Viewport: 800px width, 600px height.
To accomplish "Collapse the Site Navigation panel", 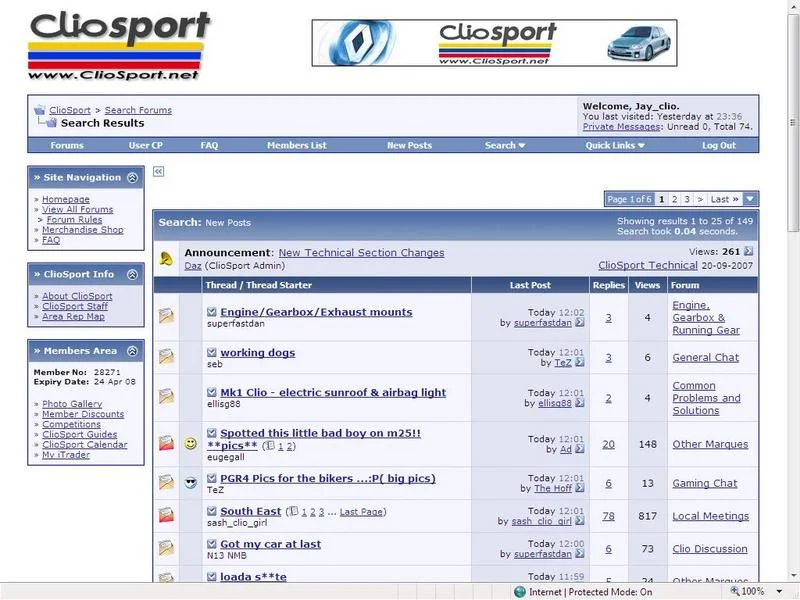I will (133, 178).
